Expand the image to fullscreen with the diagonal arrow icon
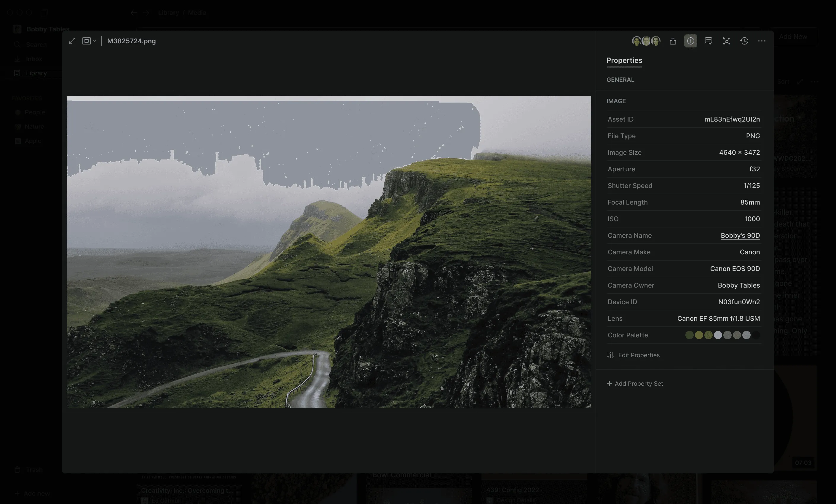The image size is (836, 504). (72, 41)
